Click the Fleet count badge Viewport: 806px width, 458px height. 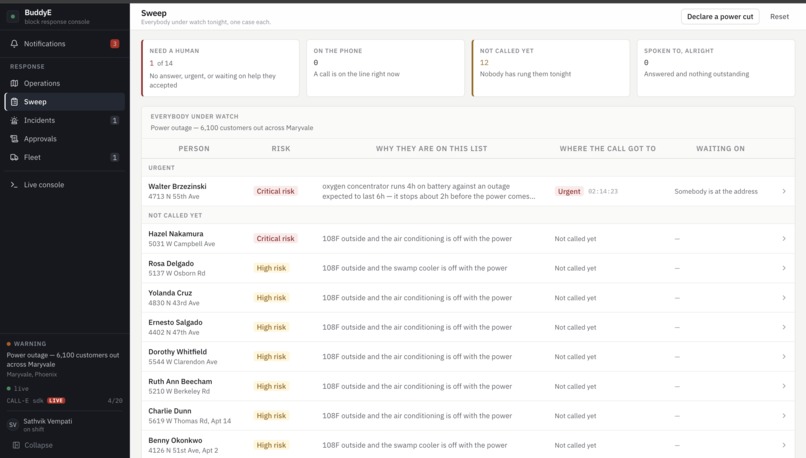pyautogui.click(x=115, y=157)
